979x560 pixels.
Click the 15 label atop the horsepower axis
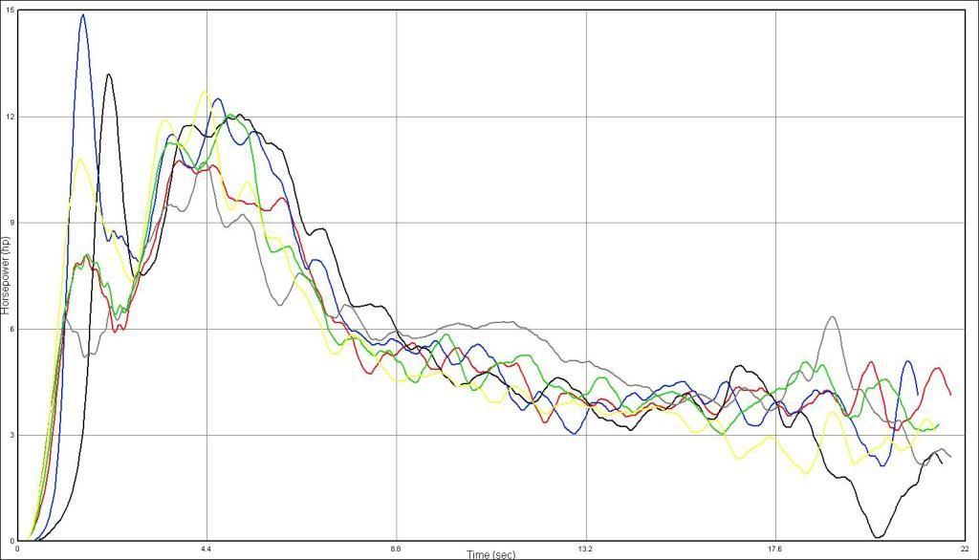(x=10, y=10)
